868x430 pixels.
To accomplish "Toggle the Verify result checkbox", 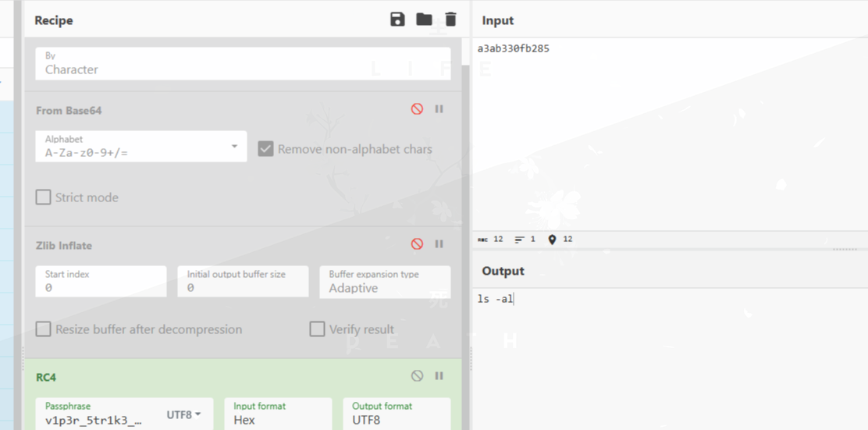I will click(x=317, y=329).
